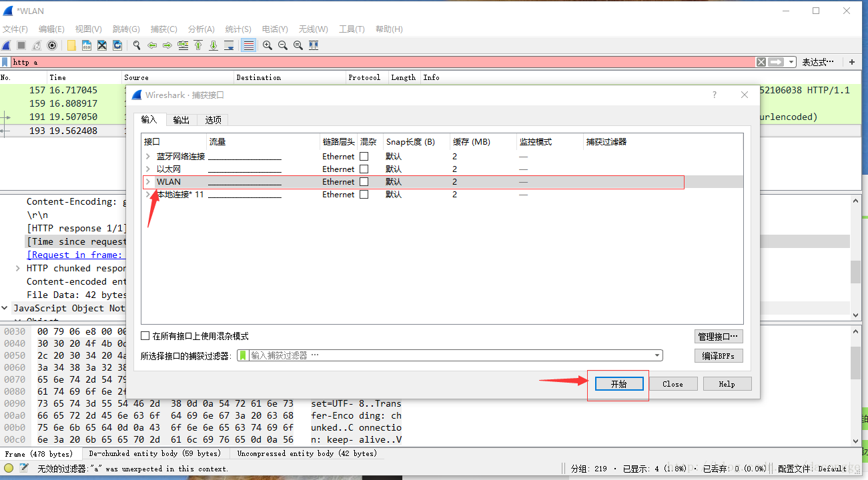Image resolution: width=868 pixels, height=480 pixels.
Task: Click the dialog help question mark icon
Action: point(715,95)
